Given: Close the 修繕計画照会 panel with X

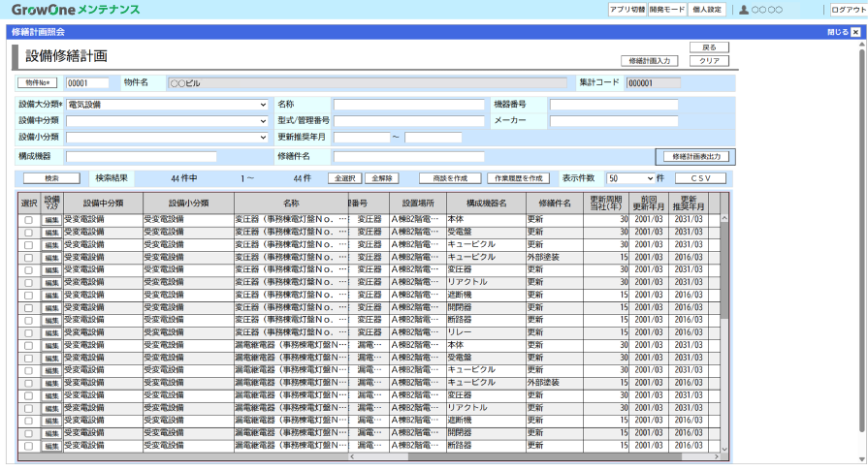Looking at the screenshot, I should point(855,32).
